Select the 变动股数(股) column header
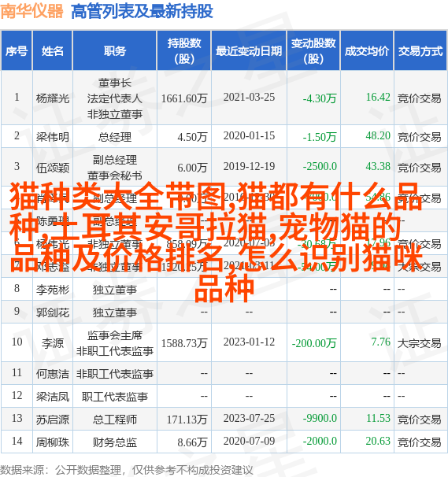This screenshot has height=477, width=448. [x=313, y=51]
